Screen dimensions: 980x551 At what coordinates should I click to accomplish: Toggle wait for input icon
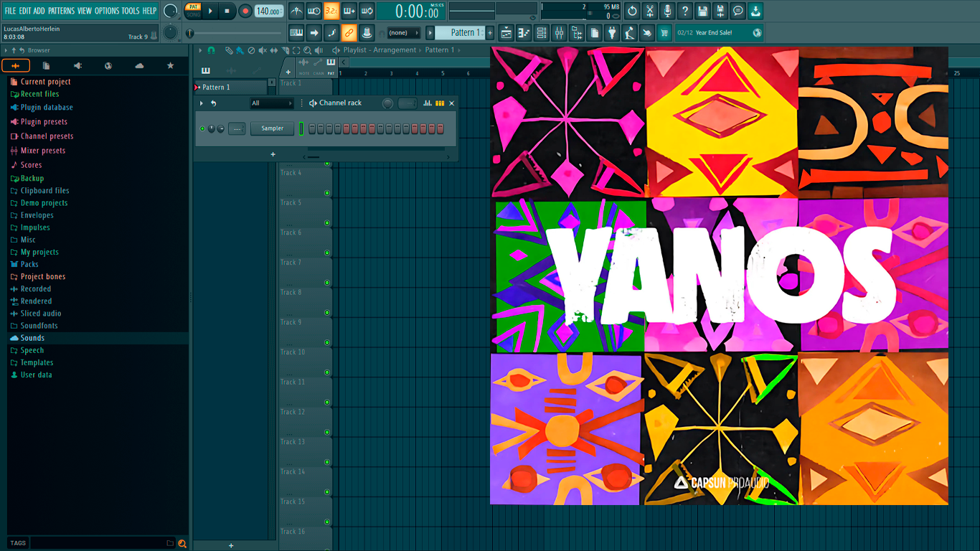click(x=314, y=11)
